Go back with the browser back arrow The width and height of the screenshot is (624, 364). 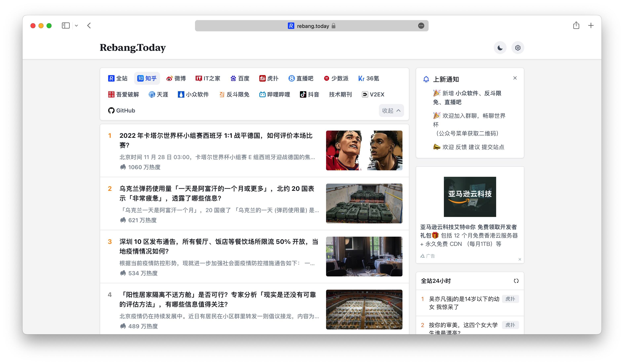pyautogui.click(x=89, y=26)
